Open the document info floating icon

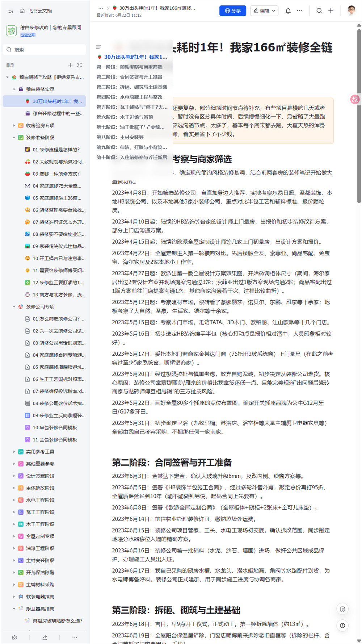(342, 609)
